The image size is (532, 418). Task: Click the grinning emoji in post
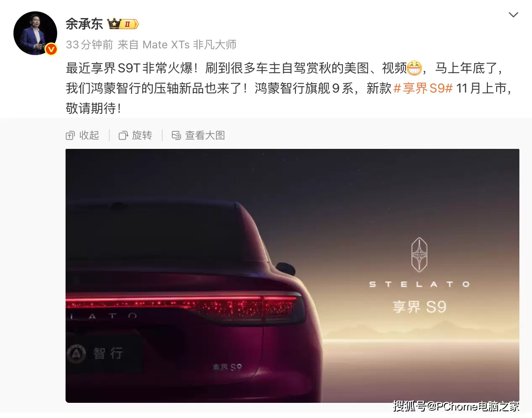pyautogui.click(x=414, y=68)
